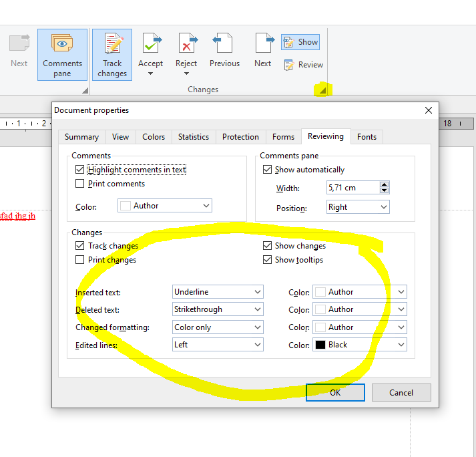Image resolution: width=476 pixels, height=457 pixels.
Task: Uncheck Highlight comments in text
Action: [80, 170]
